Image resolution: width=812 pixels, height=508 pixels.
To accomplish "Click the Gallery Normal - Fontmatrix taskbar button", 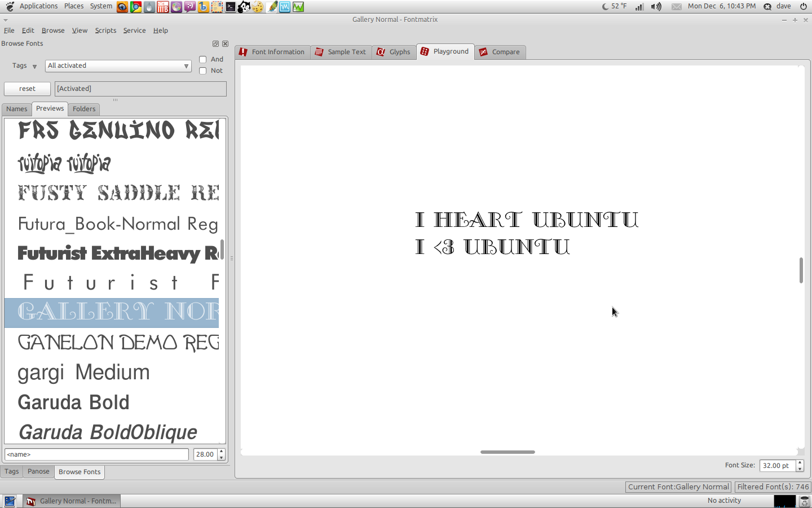I will coord(72,501).
